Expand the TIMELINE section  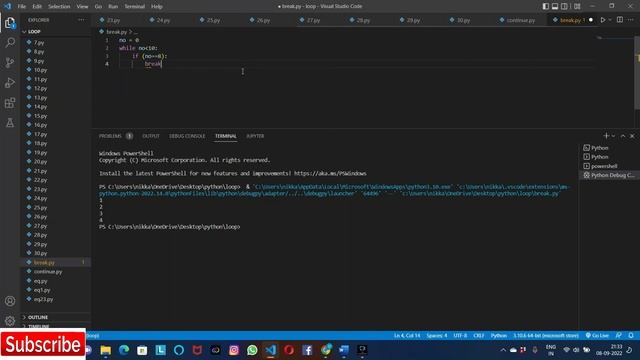(39, 326)
